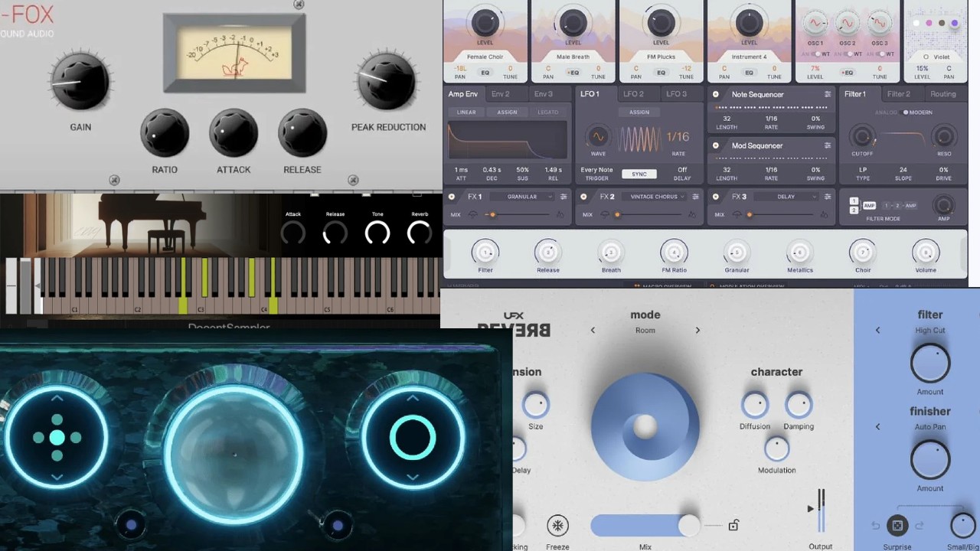The width and height of the screenshot is (980, 551).
Task: Click the OSC 1 waveform knob
Action: tap(815, 23)
